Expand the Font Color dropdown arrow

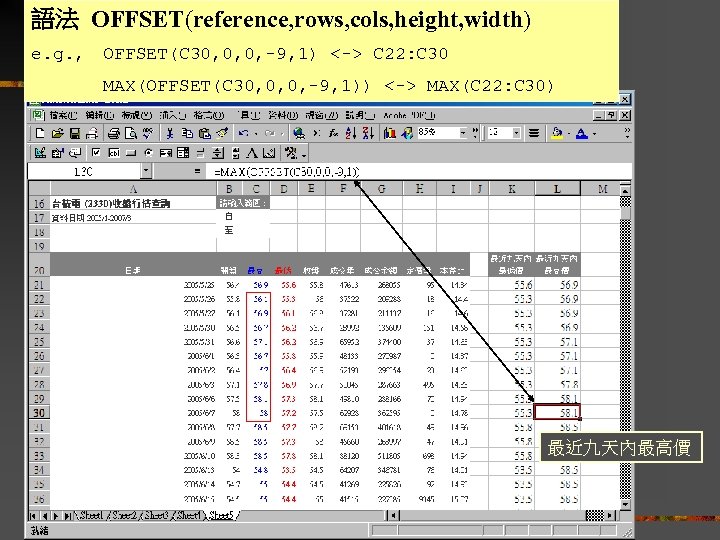(595, 133)
